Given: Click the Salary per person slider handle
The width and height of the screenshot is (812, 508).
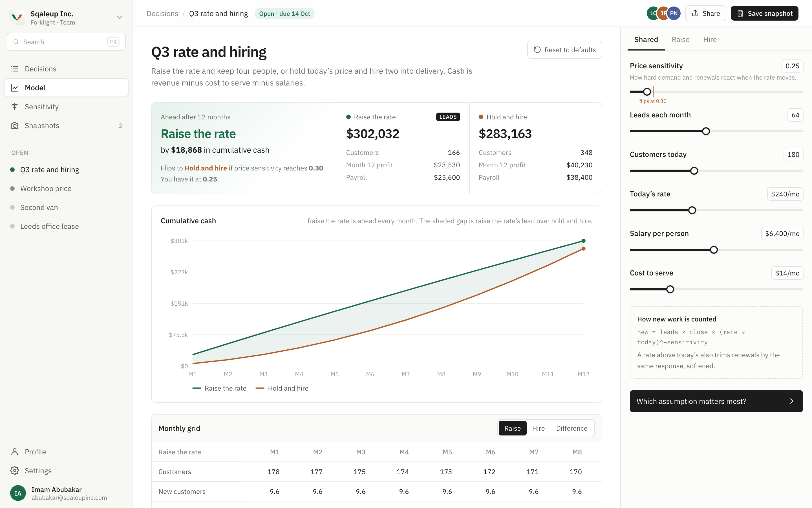Looking at the screenshot, I should (x=714, y=250).
